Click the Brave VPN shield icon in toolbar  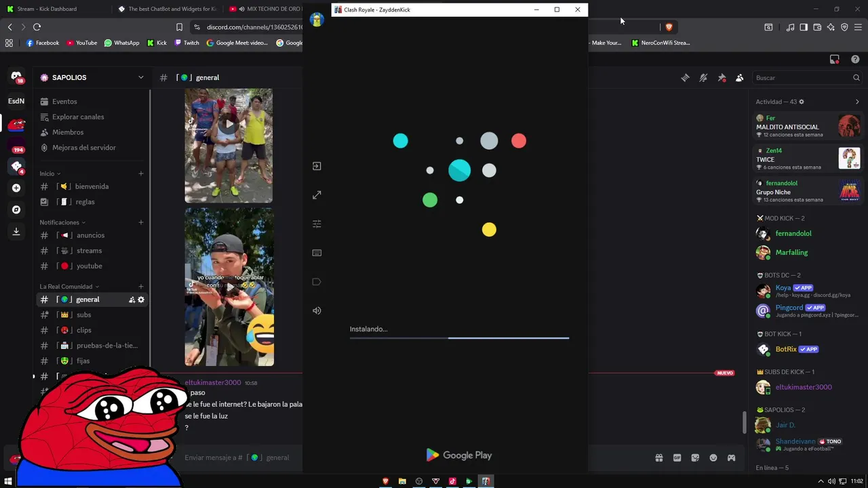pos(844,27)
